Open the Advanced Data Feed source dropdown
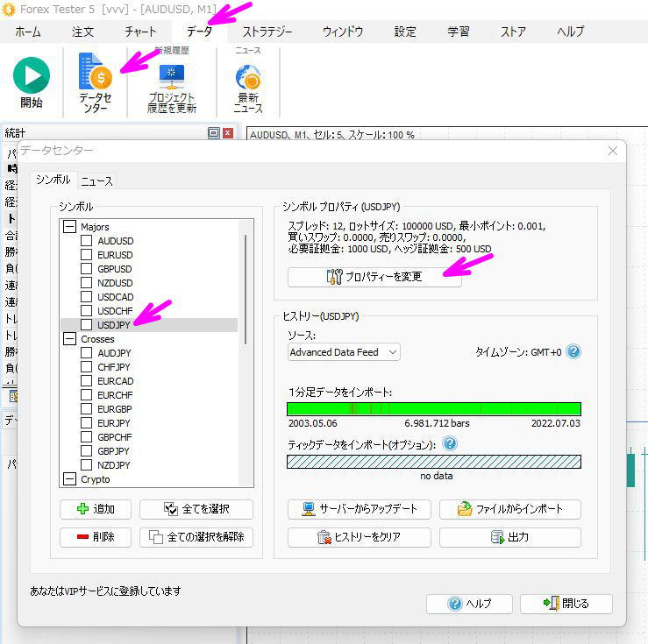 (x=344, y=352)
